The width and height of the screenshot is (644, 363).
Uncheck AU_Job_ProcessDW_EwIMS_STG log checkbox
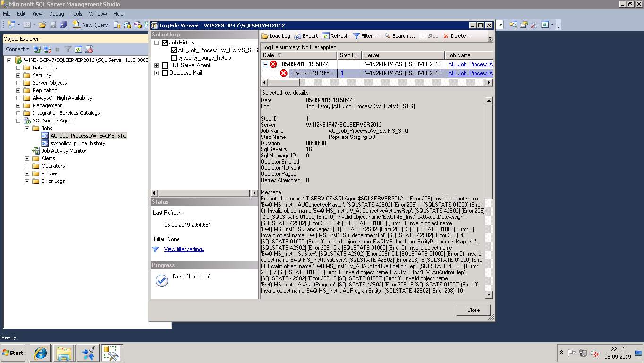(174, 50)
